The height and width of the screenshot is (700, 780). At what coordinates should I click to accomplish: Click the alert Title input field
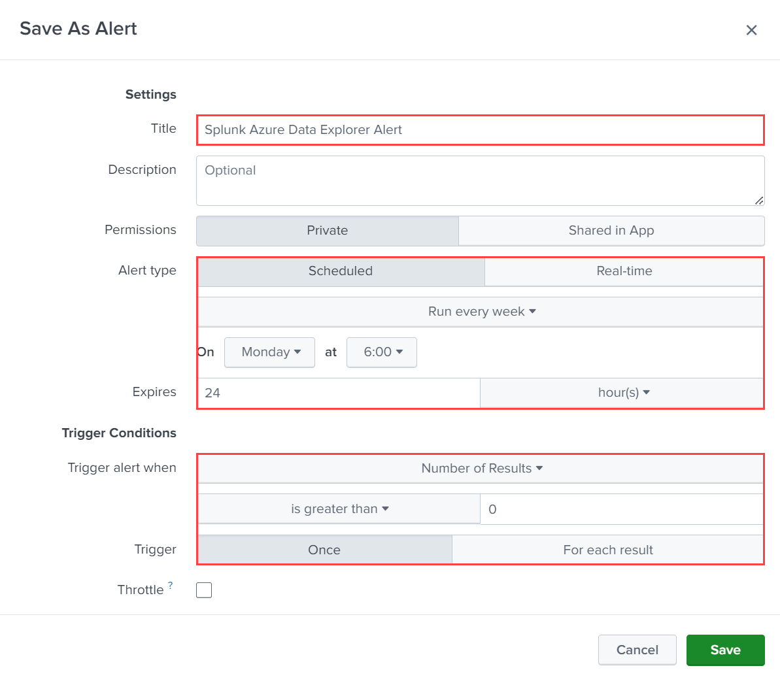(x=481, y=129)
